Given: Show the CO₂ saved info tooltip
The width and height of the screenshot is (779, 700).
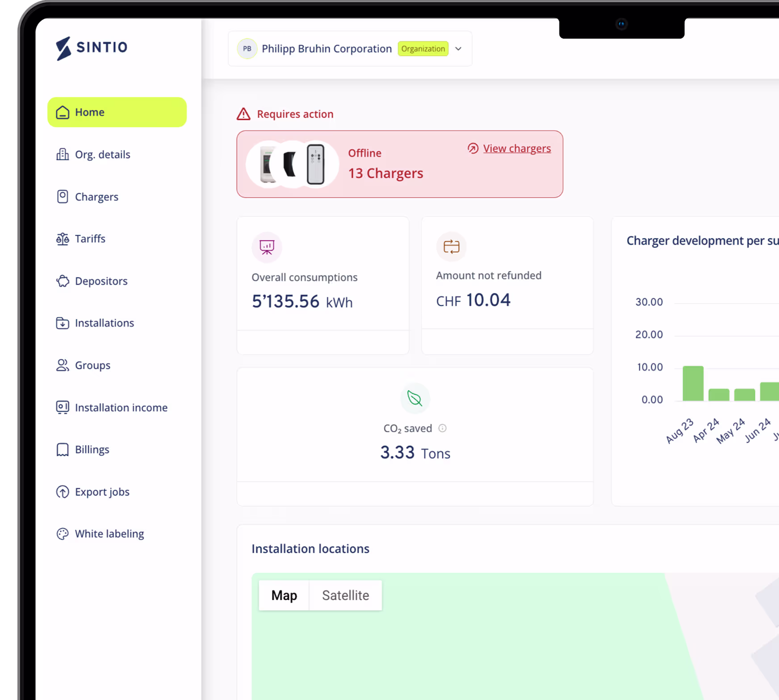Looking at the screenshot, I should (442, 428).
